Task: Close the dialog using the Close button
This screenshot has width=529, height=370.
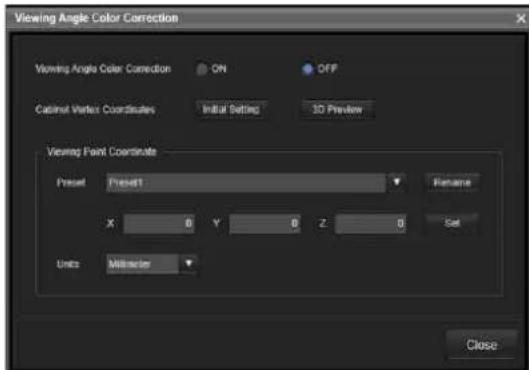Action: (x=481, y=345)
